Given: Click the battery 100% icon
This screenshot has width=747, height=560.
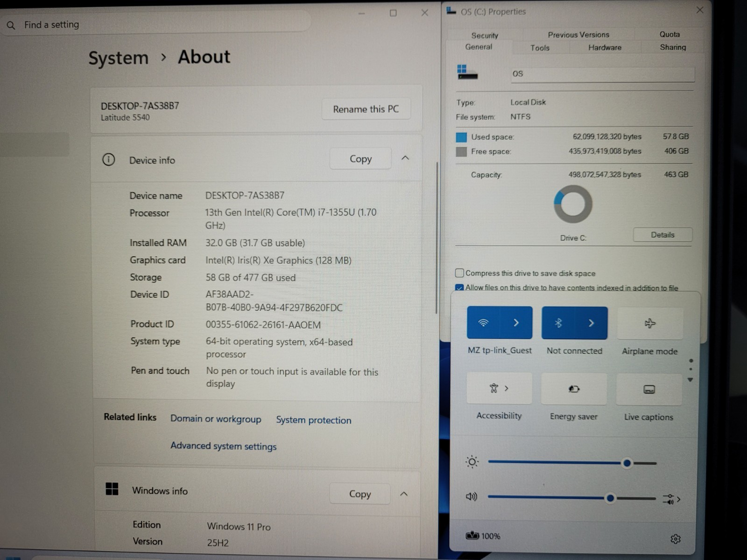Looking at the screenshot, I should click(472, 536).
